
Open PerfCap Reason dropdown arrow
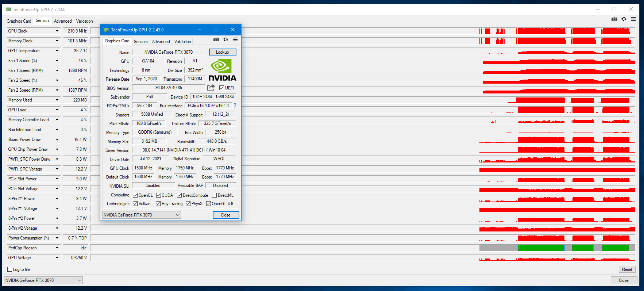click(x=57, y=248)
